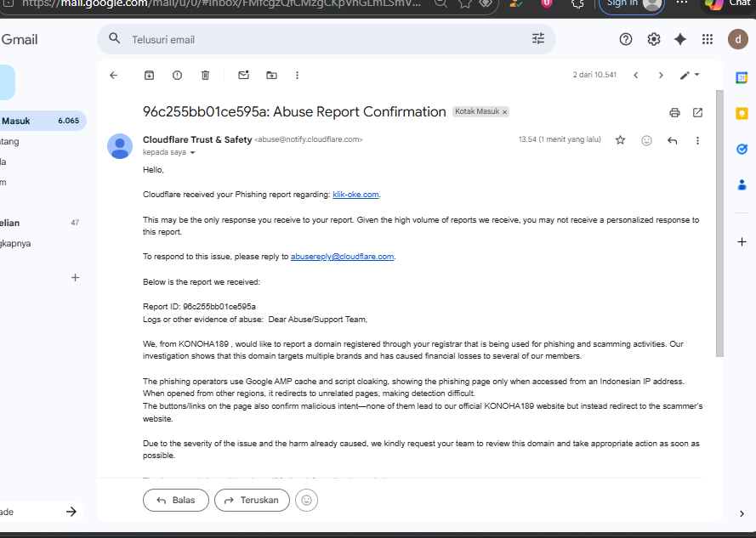Open the message three-dot options menu

[697, 140]
